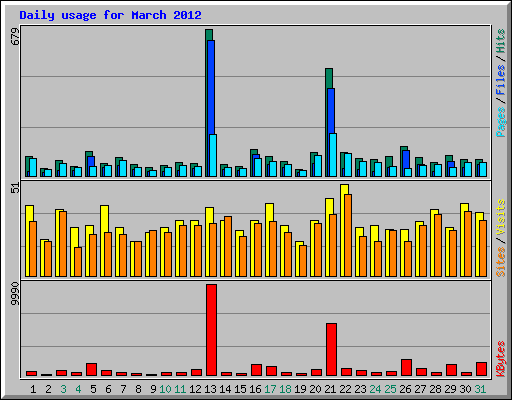Click the 'Visits' legend label

click(500, 217)
